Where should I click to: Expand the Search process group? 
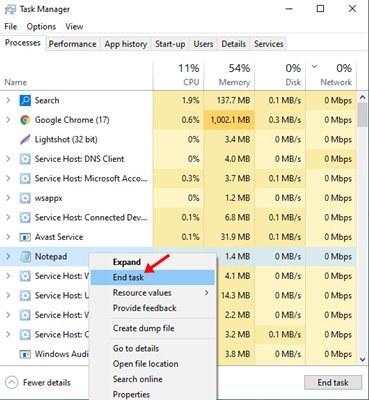[9, 100]
